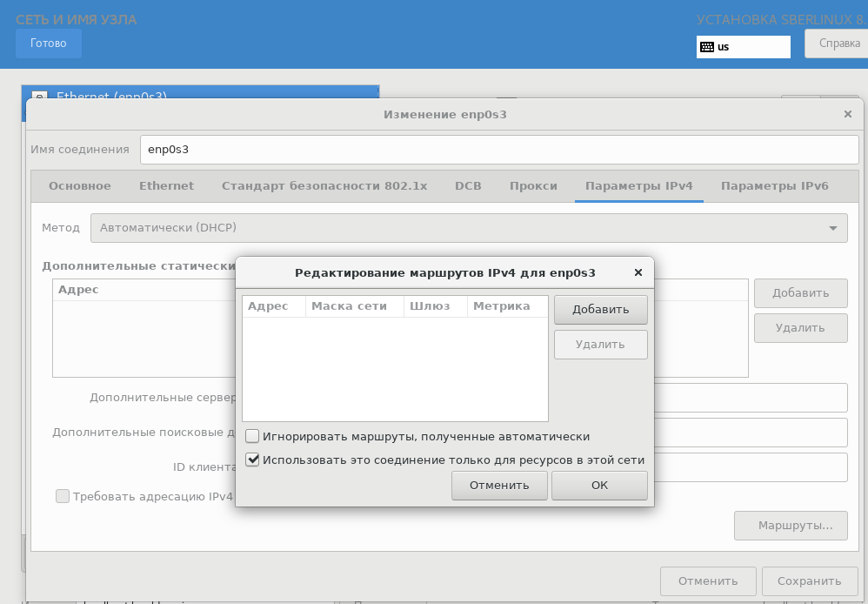This screenshot has width=868, height=604.
Task: Uncheck use connection only for network resources
Action: tap(253, 460)
